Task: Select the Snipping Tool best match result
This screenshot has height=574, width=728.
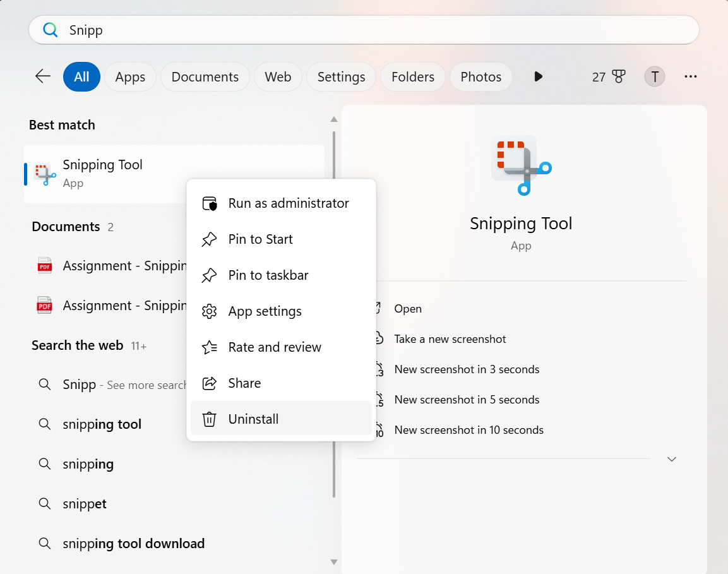Action: 174,174
